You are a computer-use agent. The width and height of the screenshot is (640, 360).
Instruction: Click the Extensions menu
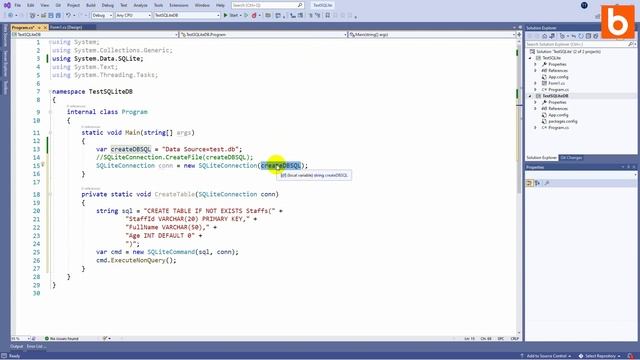coord(179,5)
